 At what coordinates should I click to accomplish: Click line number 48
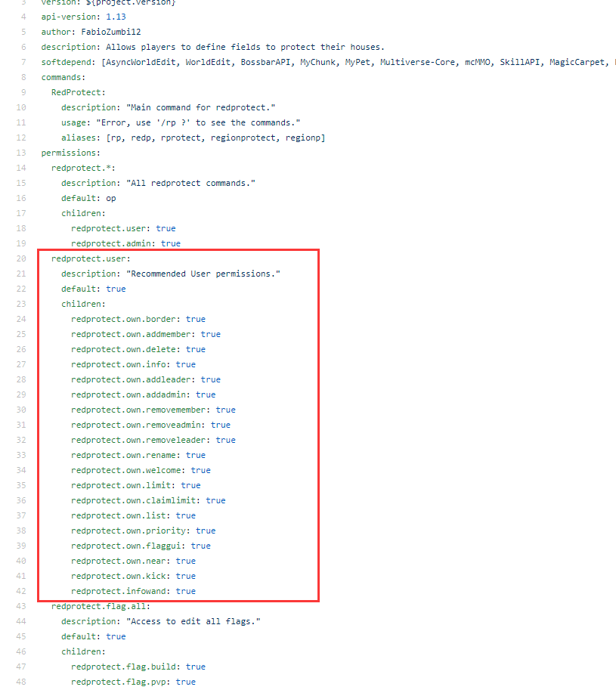click(21, 682)
